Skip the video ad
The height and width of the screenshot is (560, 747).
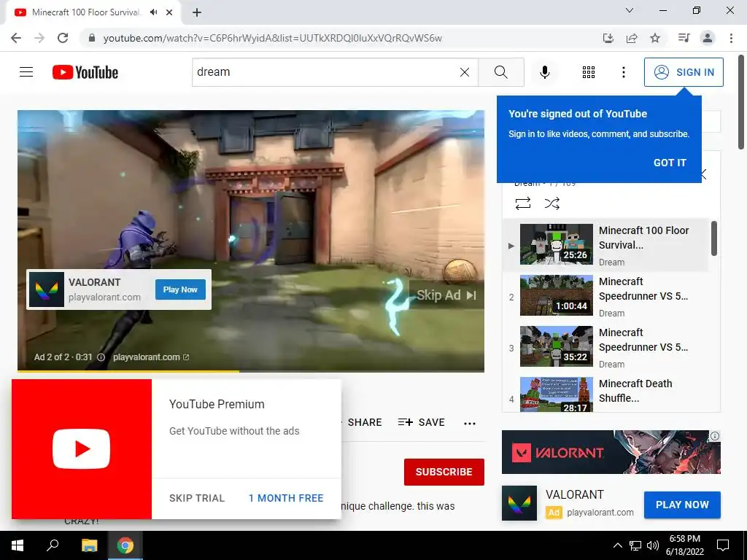pyautogui.click(x=446, y=295)
